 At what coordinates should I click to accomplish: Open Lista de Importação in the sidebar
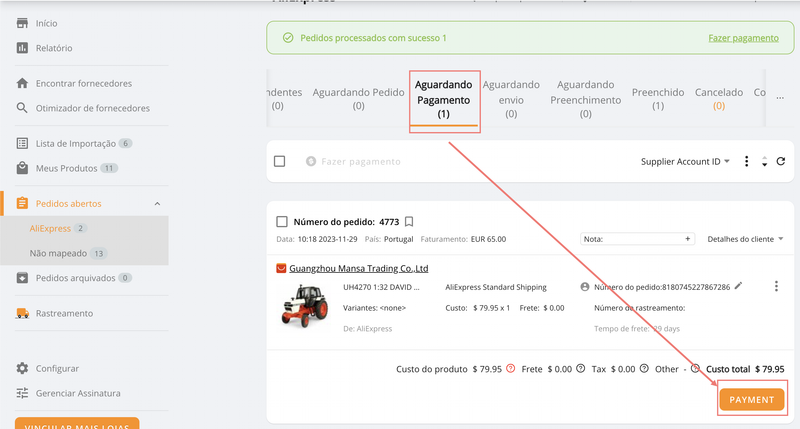[x=75, y=143]
